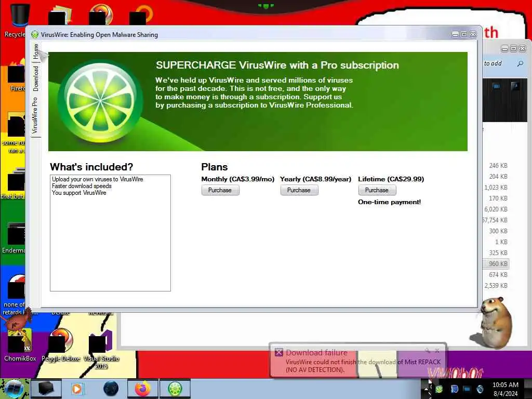Click the blue shield tray icon
Image resolution: width=532 pixels, height=399 pixels.
(454, 389)
